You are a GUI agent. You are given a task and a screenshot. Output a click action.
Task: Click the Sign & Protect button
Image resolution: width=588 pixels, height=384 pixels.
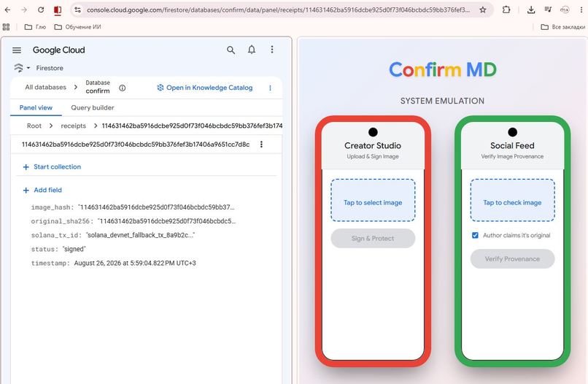click(x=373, y=239)
